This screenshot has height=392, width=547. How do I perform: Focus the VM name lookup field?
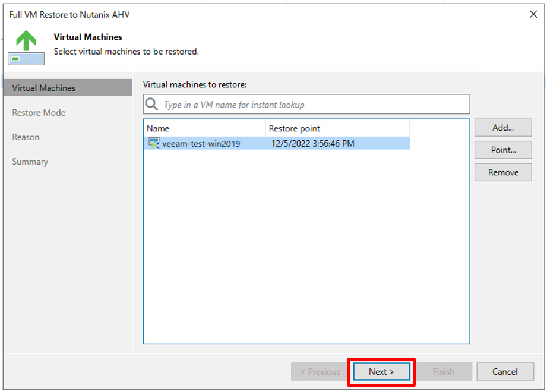tap(306, 105)
